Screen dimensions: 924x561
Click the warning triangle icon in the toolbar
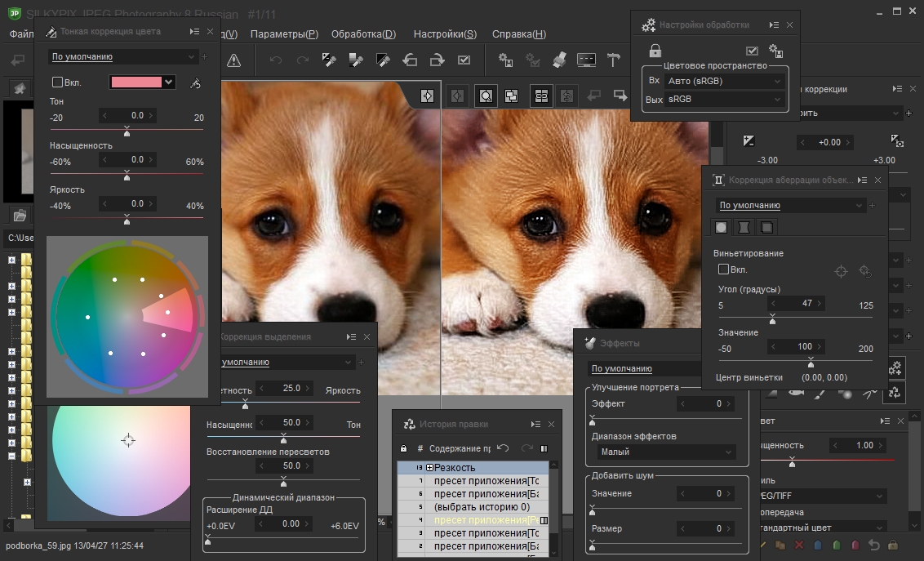234,60
